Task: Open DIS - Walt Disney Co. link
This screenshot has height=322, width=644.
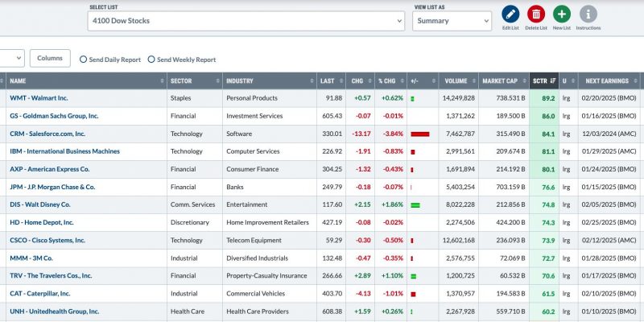Action: pos(40,204)
